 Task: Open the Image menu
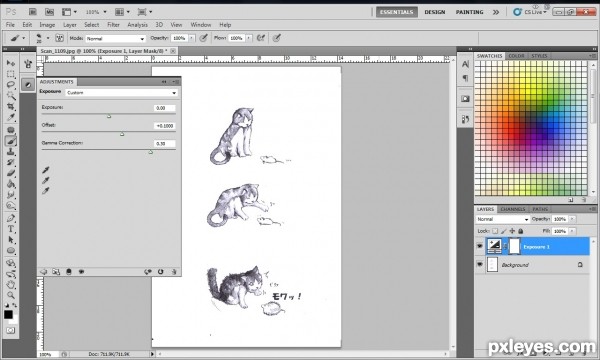[47, 25]
